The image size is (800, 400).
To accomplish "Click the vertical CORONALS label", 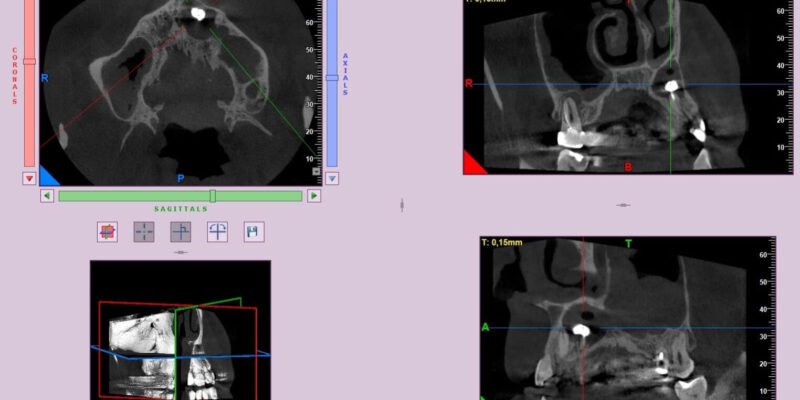I will (15, 76).
